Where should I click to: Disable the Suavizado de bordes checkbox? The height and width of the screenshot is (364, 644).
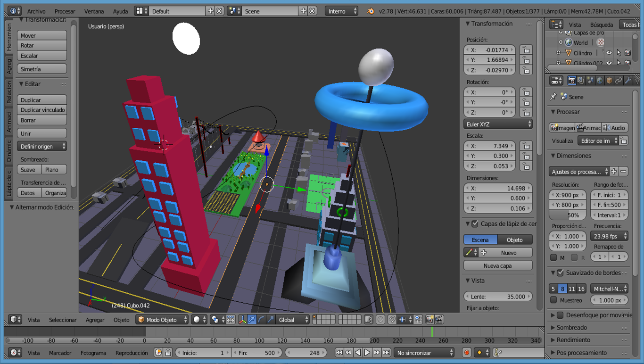point(560,273)
